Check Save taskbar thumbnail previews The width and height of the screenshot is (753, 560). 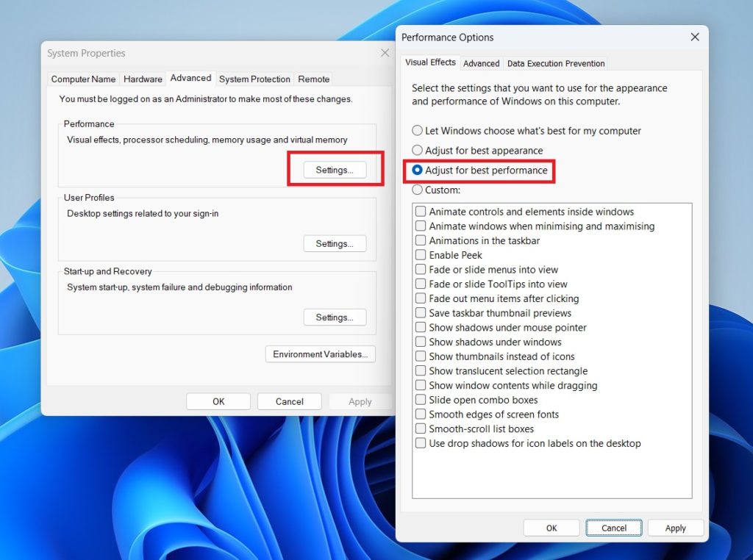421,312
